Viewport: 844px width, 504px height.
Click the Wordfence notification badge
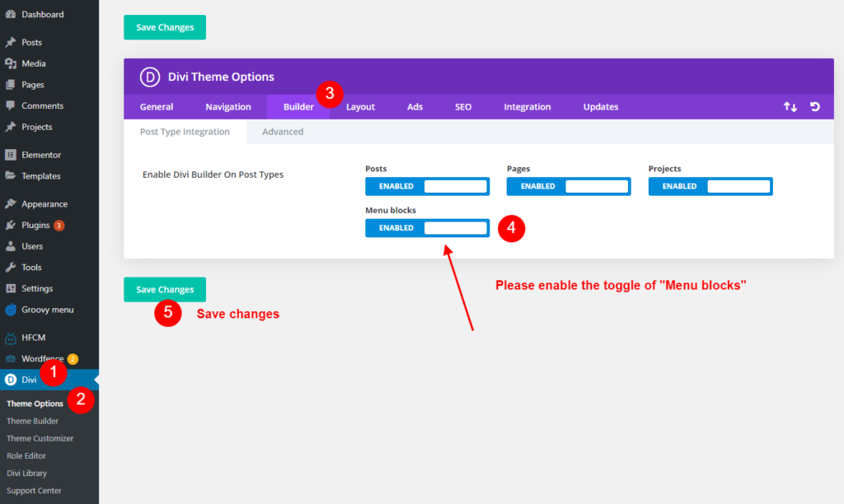[x=73, y=359]
